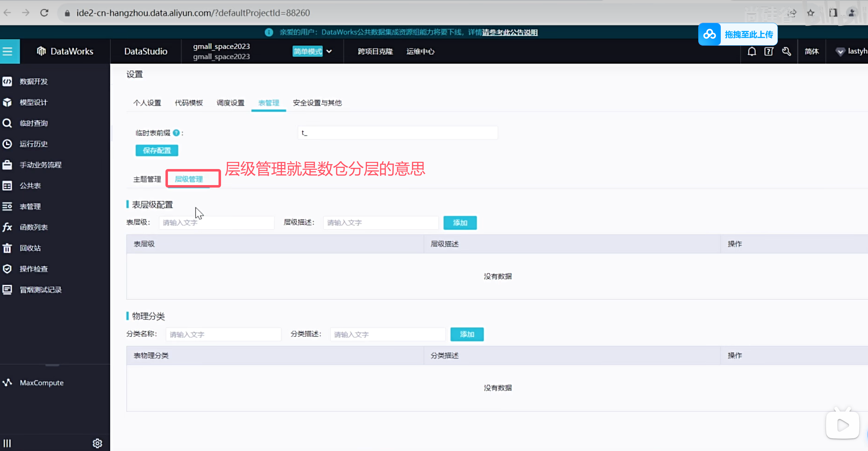
Task: Expand the 简单模式 workspace dropdown
Action: click(329, 51)
